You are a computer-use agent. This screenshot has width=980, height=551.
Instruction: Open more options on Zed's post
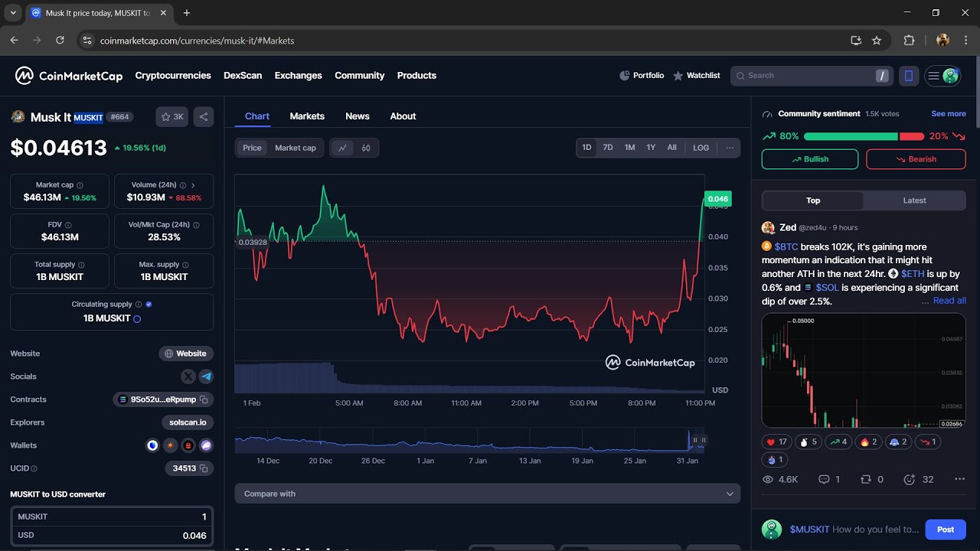click(x=959, y=480)
